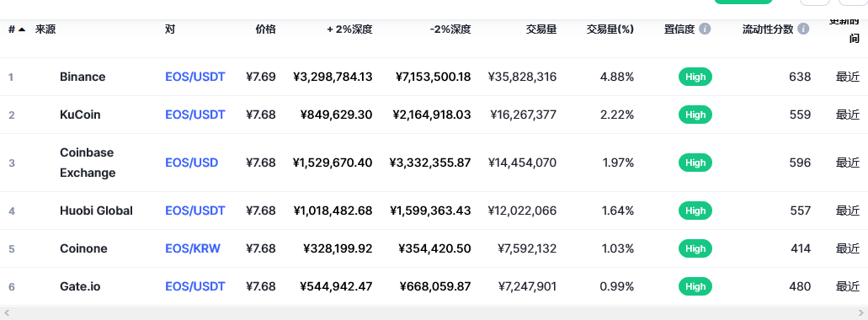The width and height of the screenshot is (868, 320).
Task: Click the horizontal scrollbar left arrow
Action: [7, 312]
